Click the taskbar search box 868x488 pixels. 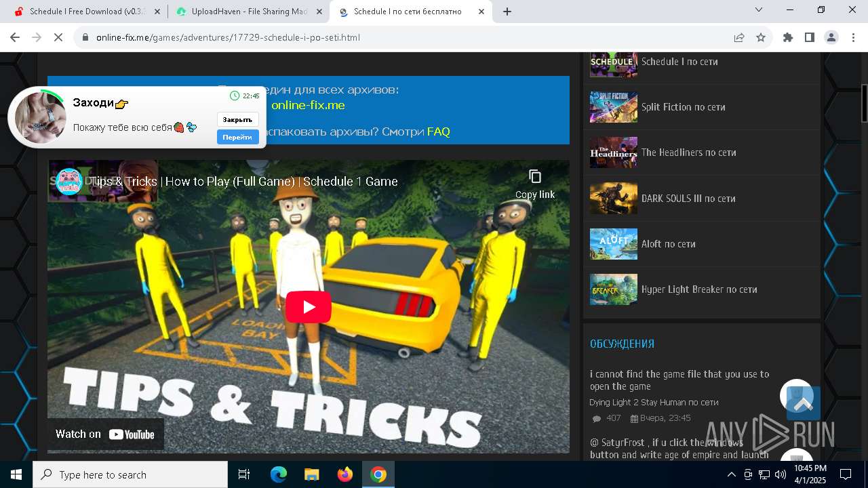coord(130,474)
